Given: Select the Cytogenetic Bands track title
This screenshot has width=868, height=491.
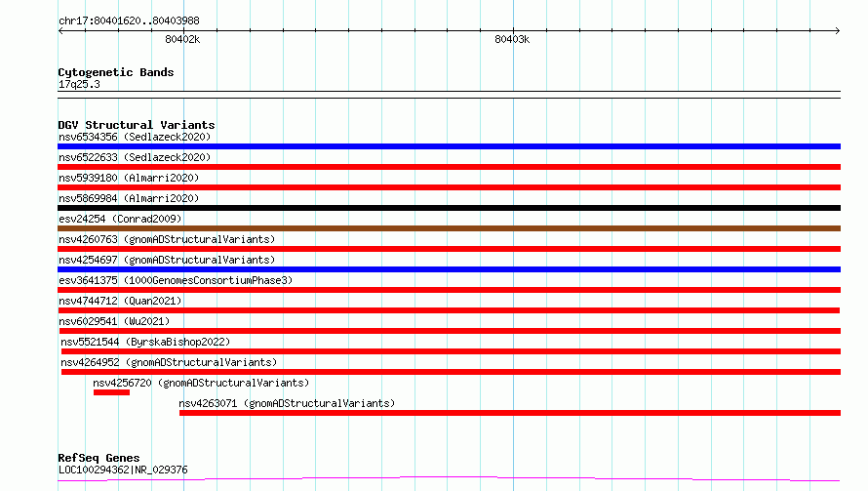Looking at the screenshot, I should point(116,72).
